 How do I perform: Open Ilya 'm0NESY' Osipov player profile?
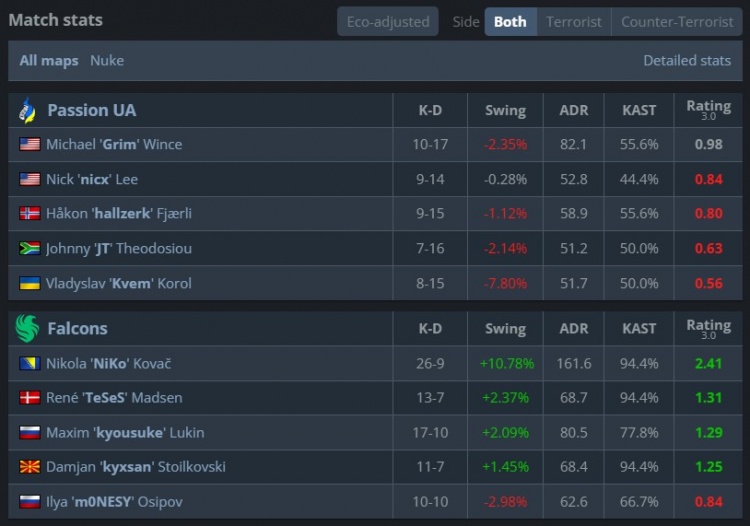click(x=114, y=501)
